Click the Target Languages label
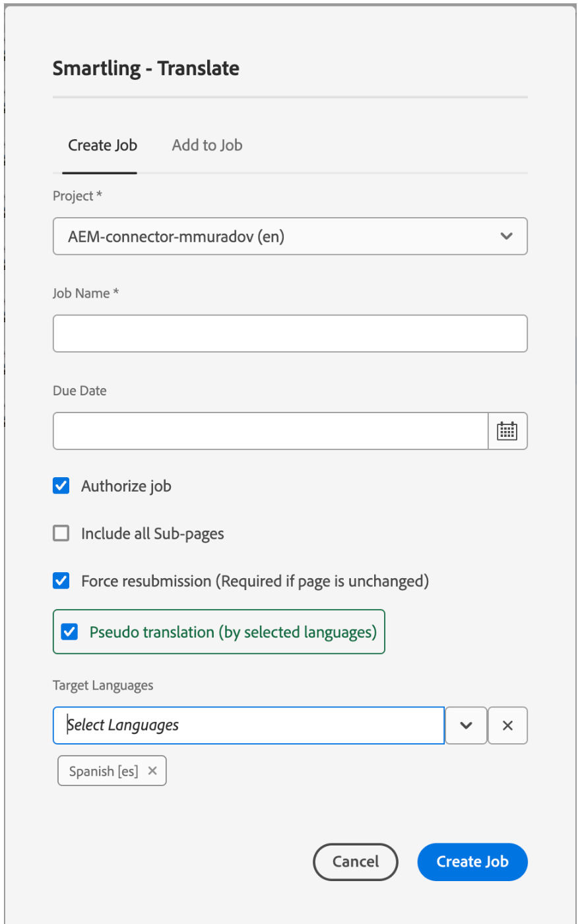This screenshot has height=924, width=578. 103,686
